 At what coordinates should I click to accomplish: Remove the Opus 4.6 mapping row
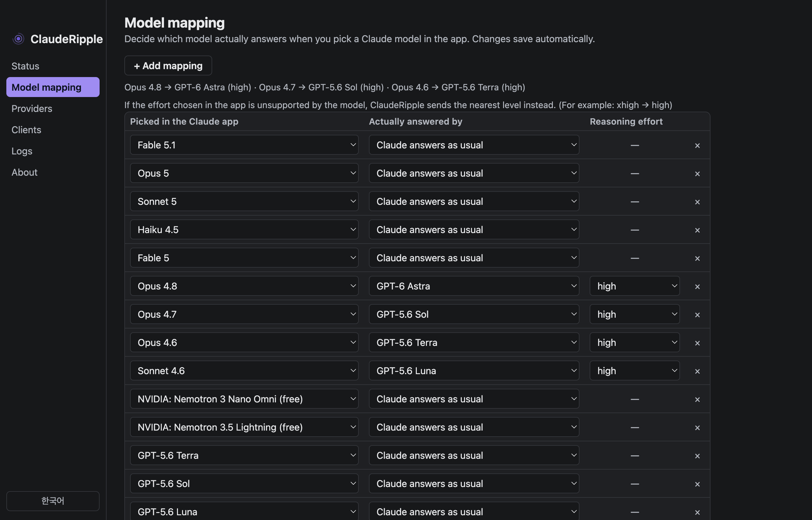point(697,343)
